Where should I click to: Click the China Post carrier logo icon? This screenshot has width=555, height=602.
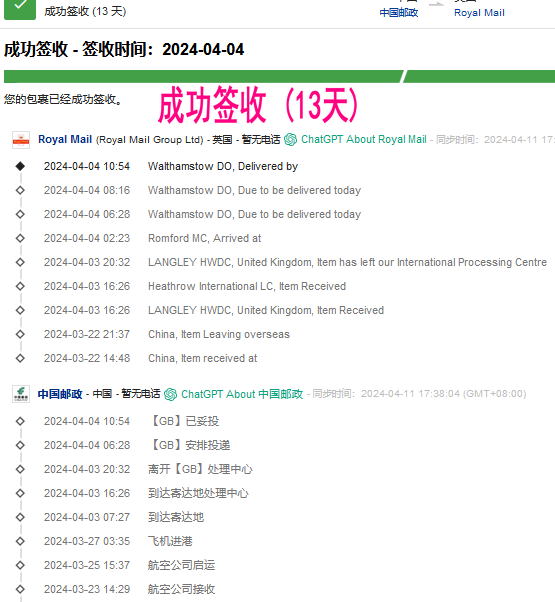21,394
